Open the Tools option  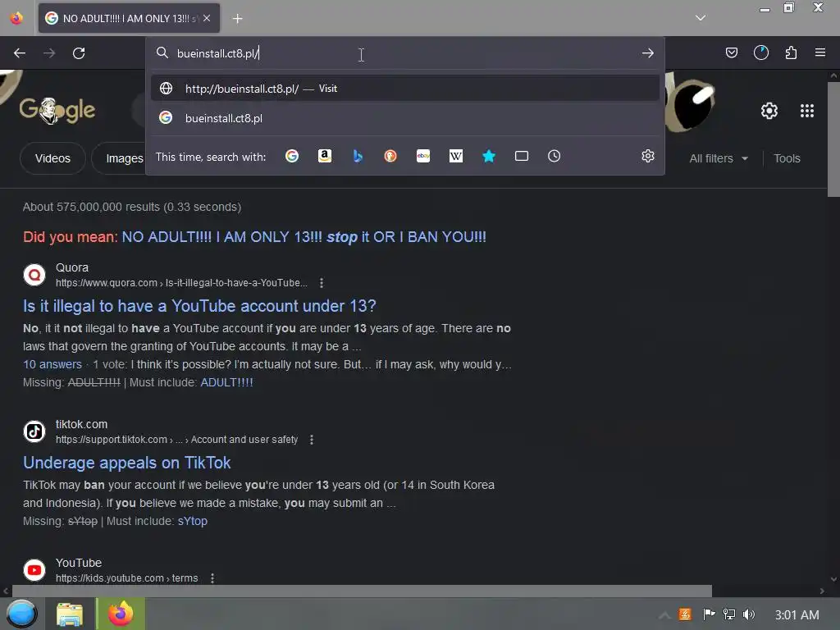pos(787,158)
